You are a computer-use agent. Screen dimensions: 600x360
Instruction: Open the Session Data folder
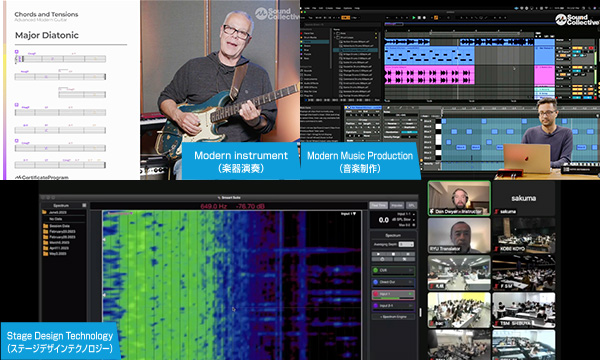(x=56, y=226)
